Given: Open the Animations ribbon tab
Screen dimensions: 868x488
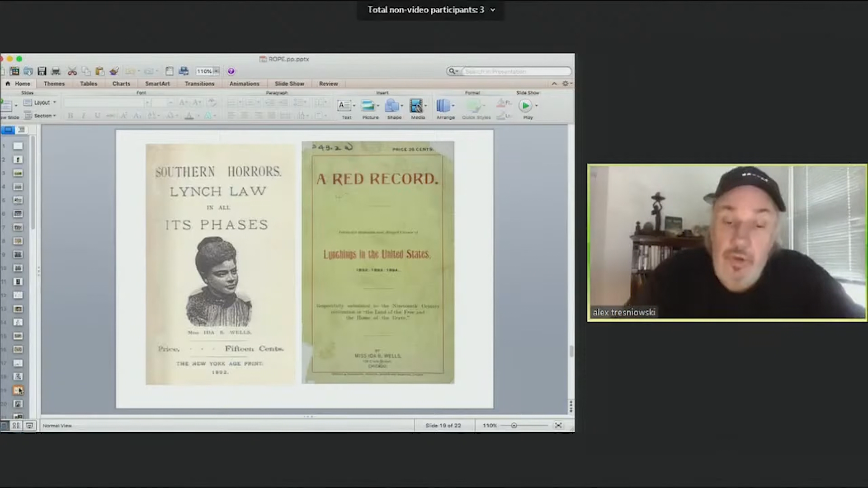Looking at the screenshot, I should coord(244,84).
